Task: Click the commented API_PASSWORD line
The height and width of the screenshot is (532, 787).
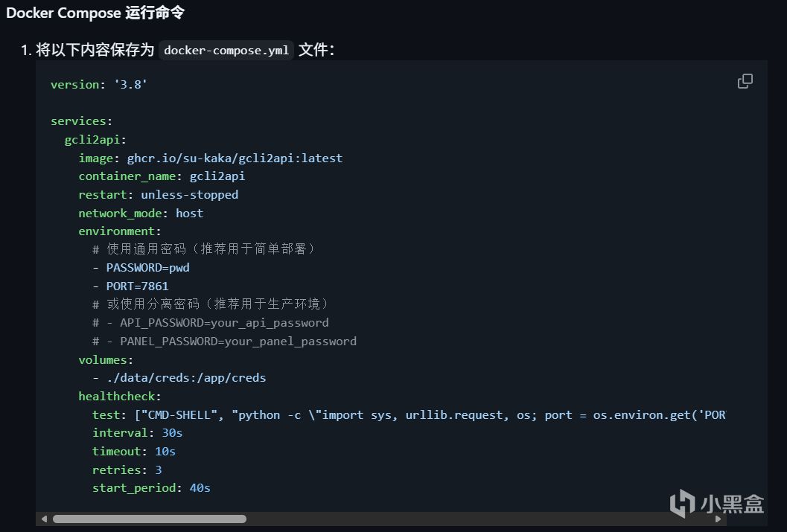Action: 211,323
